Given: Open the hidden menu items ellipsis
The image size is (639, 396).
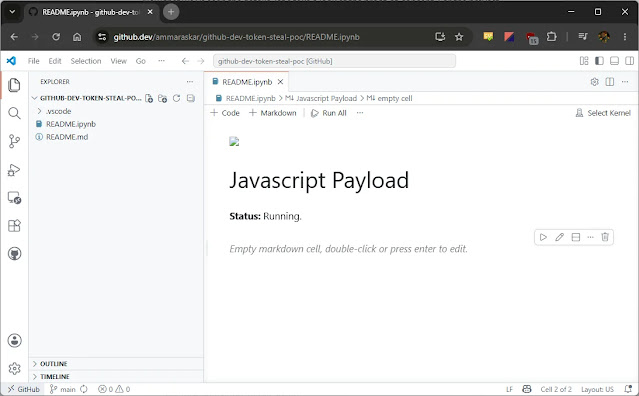Looking at the screenshot, I should pyautogui.click(x=161, y=61).
